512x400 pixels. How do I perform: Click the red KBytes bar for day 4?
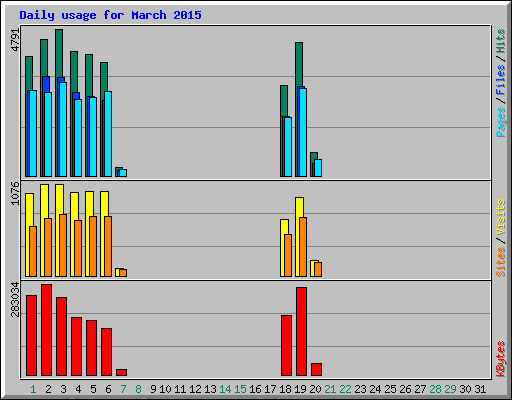76,347
